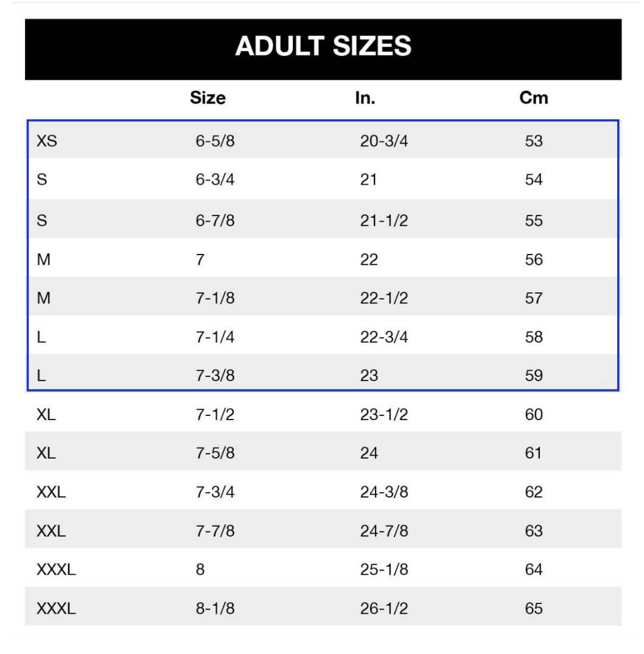Click the 6-5/8 size value
Screen dimensions: 644x654
(215, 141)
